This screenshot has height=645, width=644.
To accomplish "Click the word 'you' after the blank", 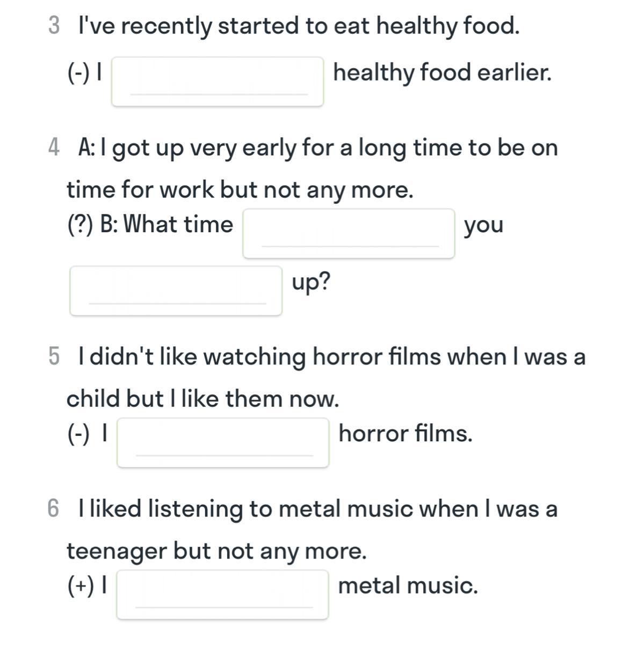I will coord(484,226).
